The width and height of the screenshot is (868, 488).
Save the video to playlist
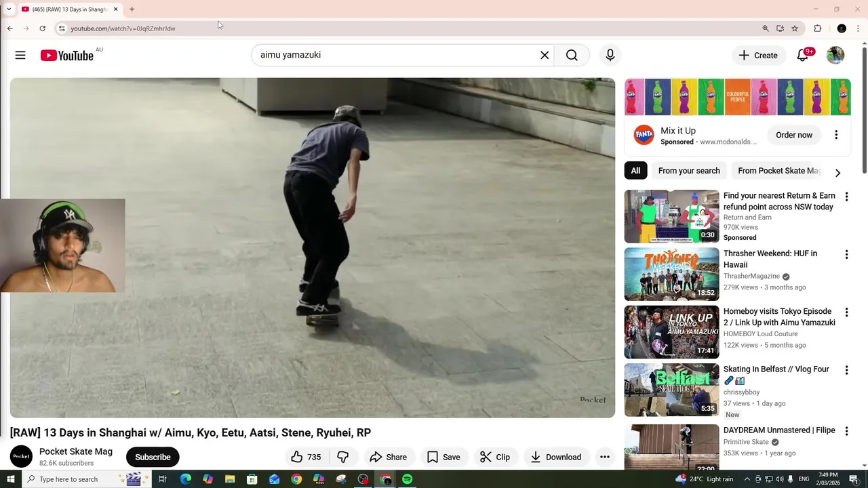click(443, 457)
